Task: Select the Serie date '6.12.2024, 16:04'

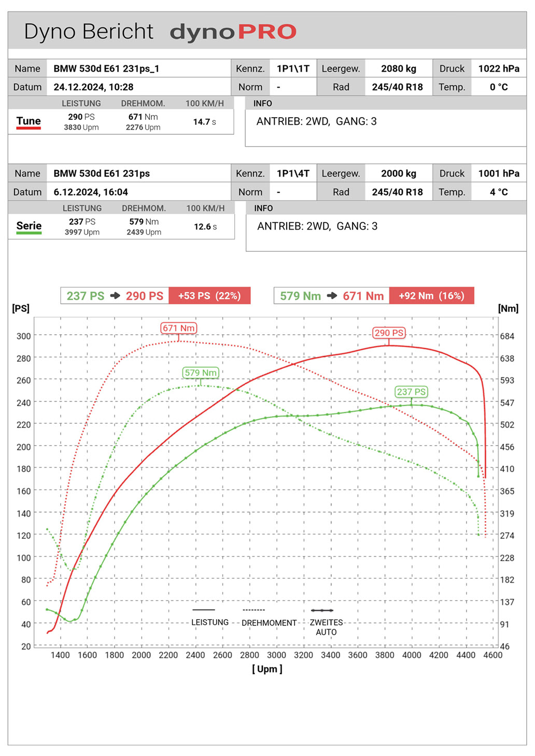Action: tap(91, 192)
